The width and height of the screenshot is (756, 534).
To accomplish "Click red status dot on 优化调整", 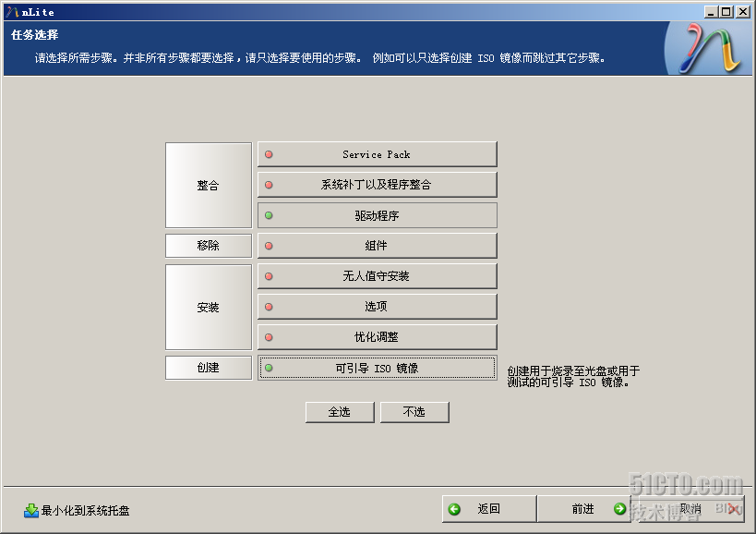I will [269, 336].
